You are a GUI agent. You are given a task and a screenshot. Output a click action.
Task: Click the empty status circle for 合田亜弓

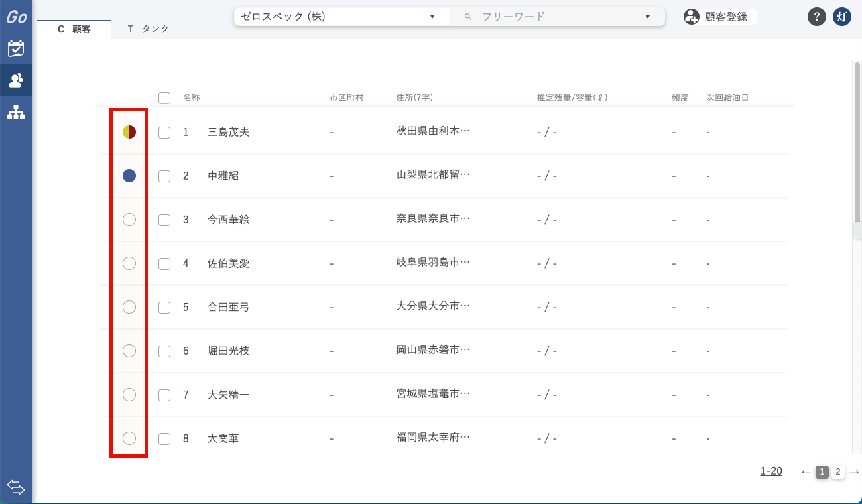point(129,307)
